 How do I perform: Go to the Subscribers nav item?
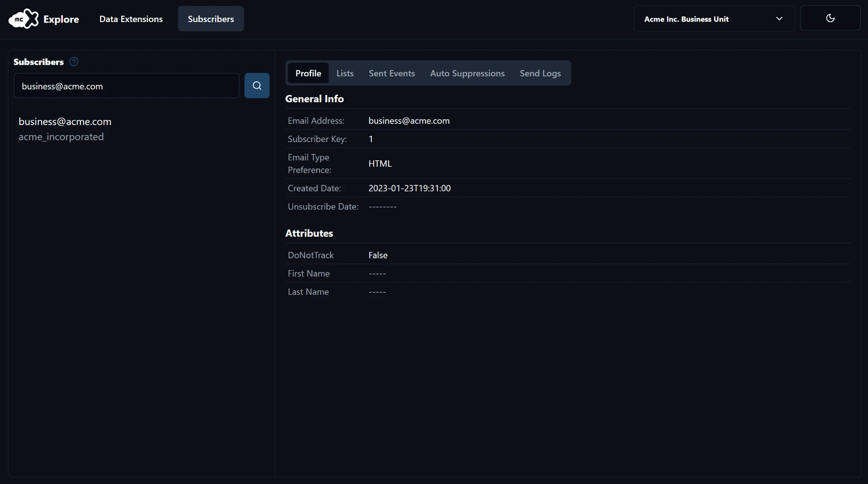(x=211, y=19)
